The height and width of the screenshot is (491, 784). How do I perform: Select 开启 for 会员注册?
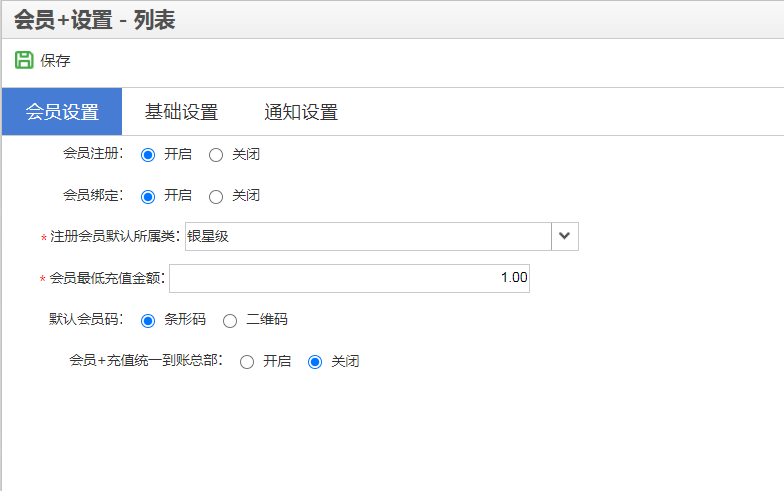coord(148,155)
